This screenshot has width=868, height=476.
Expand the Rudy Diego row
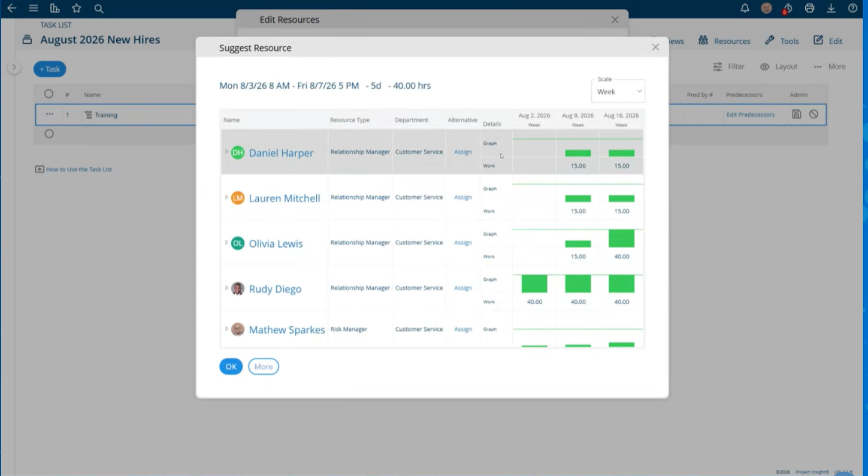click(226, 288)
